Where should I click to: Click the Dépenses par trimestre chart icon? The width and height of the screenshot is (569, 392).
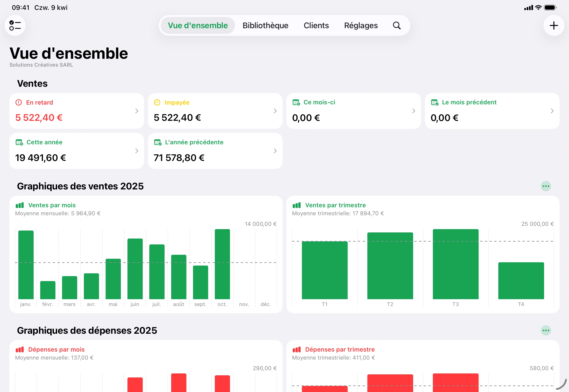coord(297,349)
